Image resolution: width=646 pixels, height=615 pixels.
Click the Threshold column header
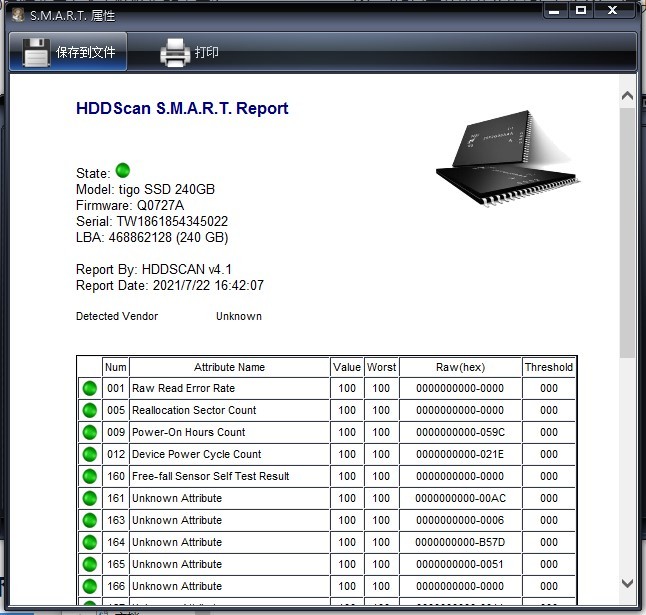click(549, 367)
